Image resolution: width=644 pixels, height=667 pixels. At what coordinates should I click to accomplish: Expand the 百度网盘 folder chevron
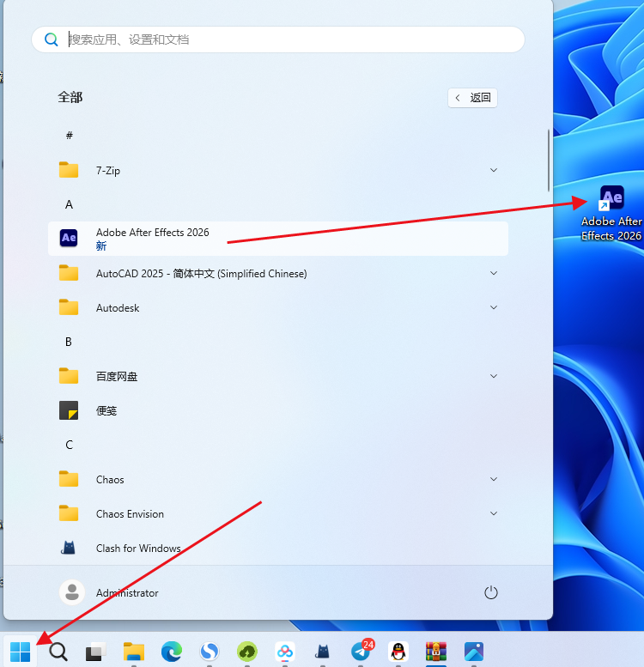(x=494, y=376)
